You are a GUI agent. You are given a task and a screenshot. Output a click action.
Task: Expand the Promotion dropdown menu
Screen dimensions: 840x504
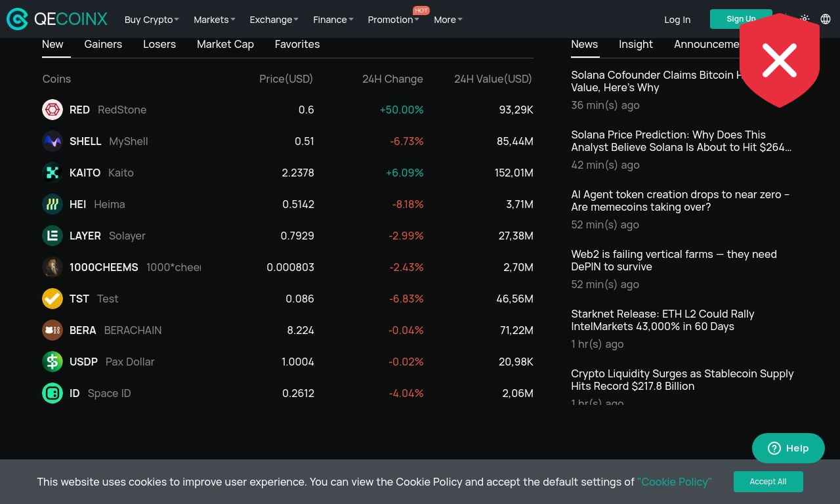click(393, 20)
